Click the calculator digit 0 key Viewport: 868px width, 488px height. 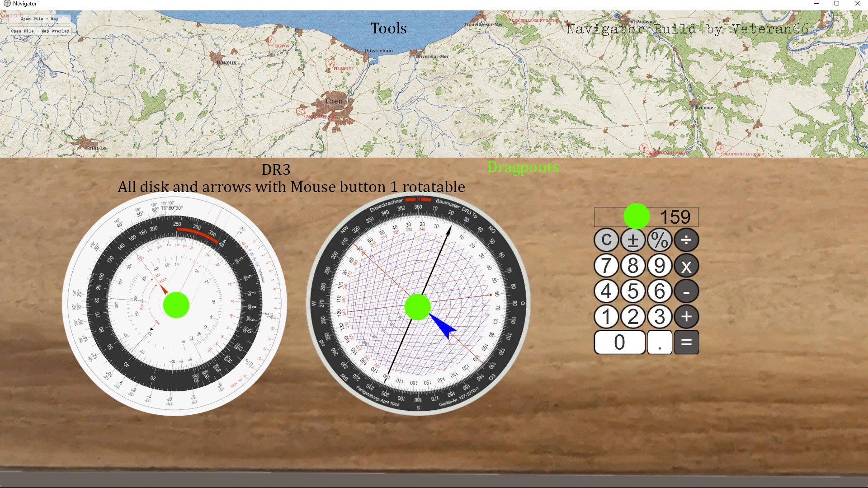(620, 342)
